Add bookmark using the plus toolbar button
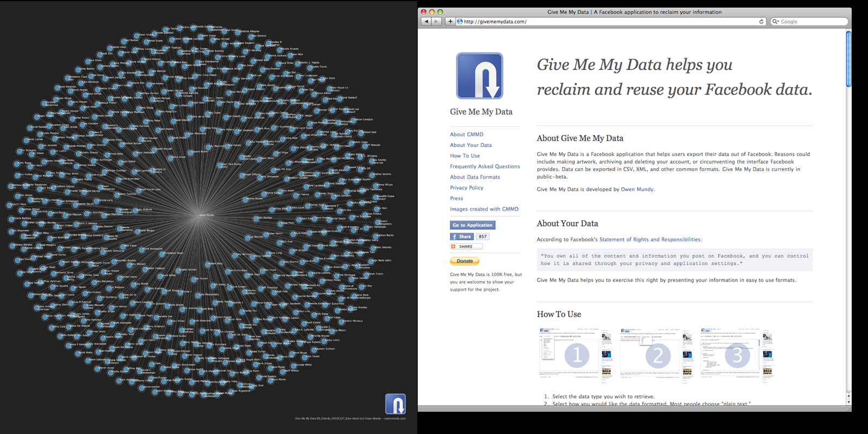Screen dimensions: 868x434 (450, 22)
